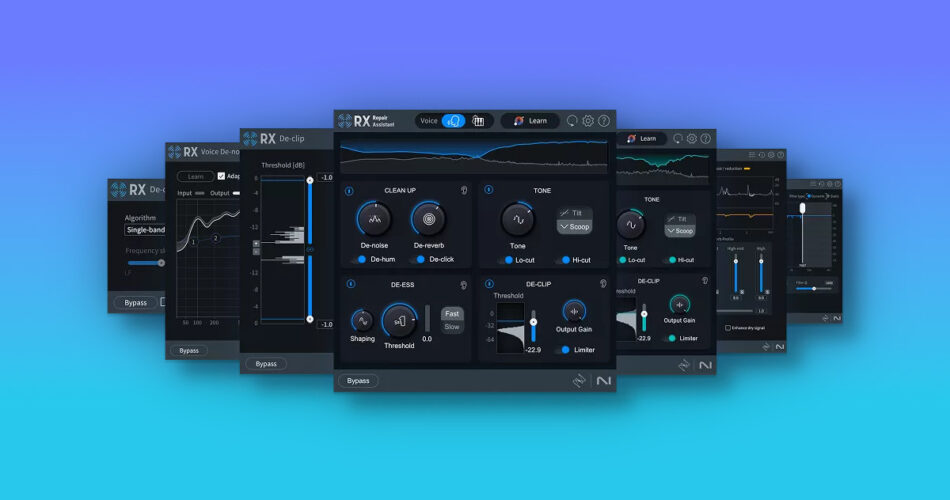Toggle Limiter switch in center De-clip section
950x500 pixels.
click(565, 350)
